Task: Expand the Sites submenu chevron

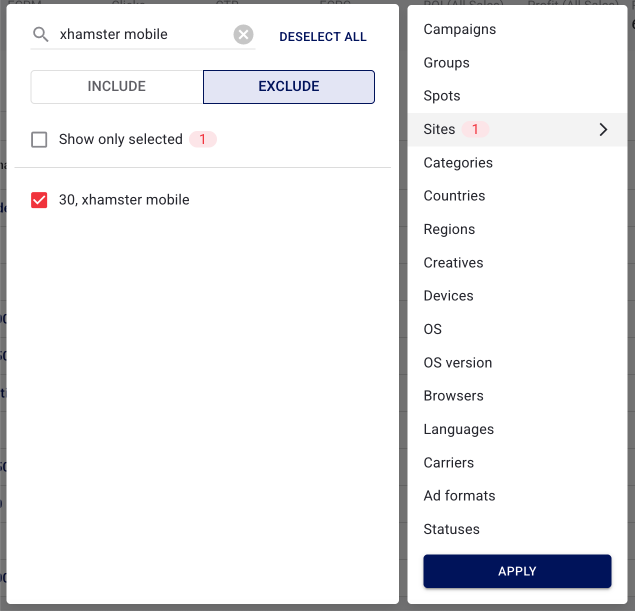Action: click(603, 130)
